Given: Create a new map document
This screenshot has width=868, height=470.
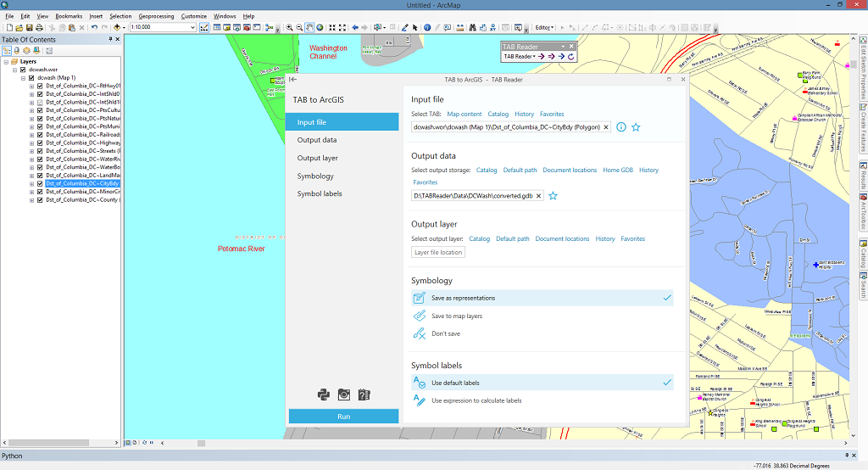Looking at the screenshot, I should tap(9, 27).
